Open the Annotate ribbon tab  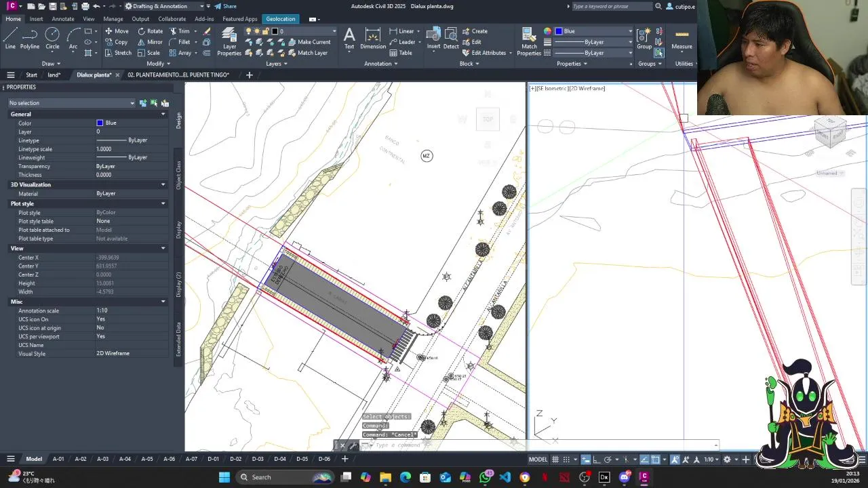pos(63,19)
